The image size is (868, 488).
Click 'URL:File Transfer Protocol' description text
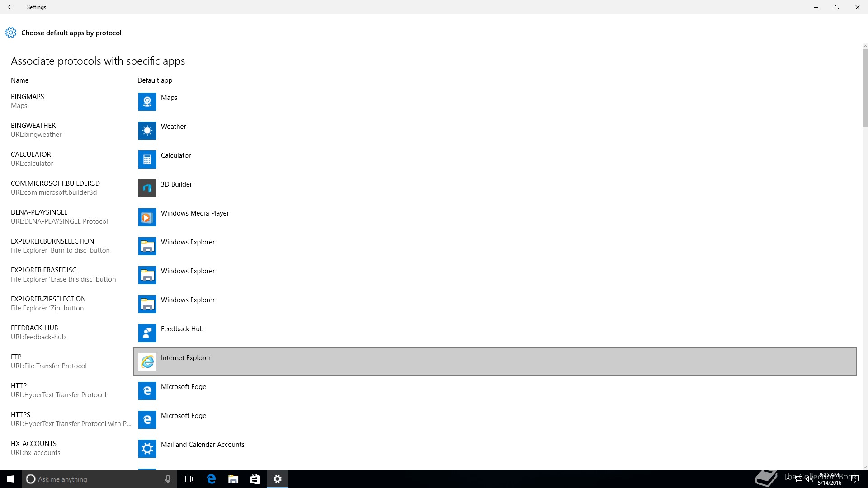coord(49,366)
